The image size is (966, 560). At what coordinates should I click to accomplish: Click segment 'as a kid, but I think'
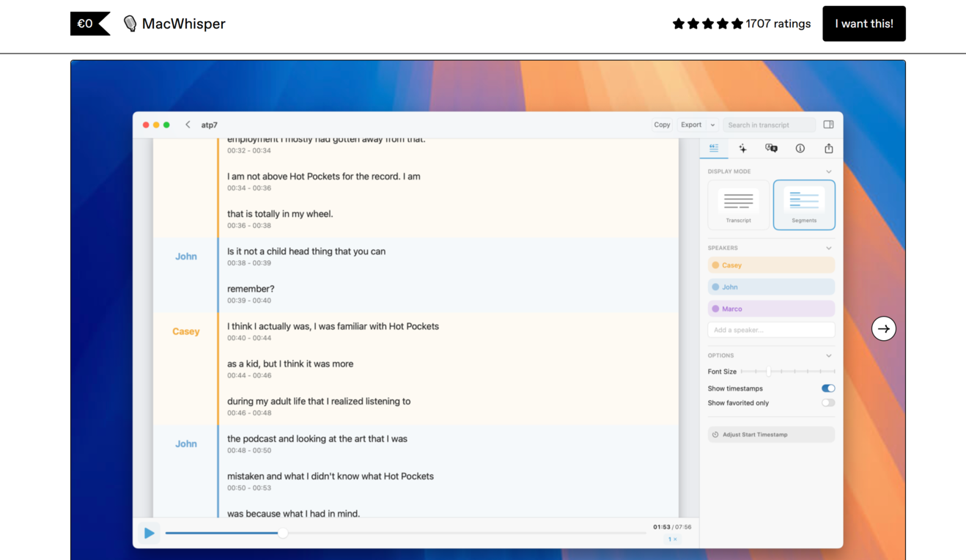290,364
